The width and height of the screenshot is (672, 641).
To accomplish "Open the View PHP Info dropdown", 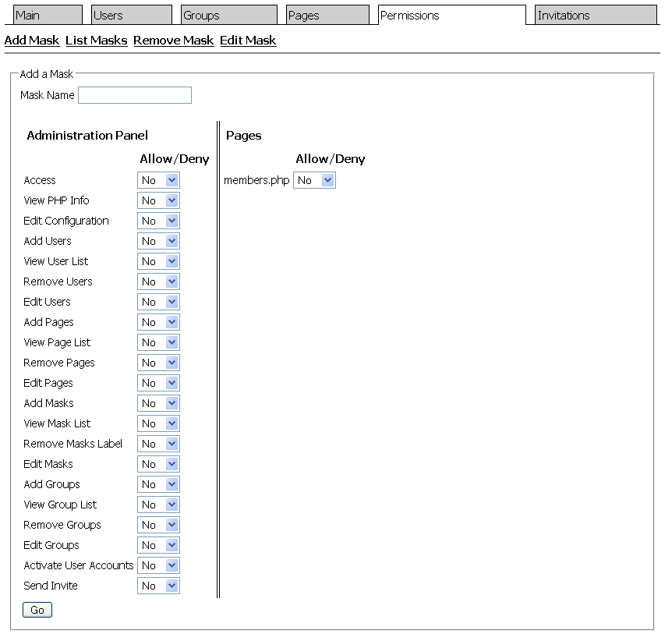I will pyautogui.click(x=158, y=200).
